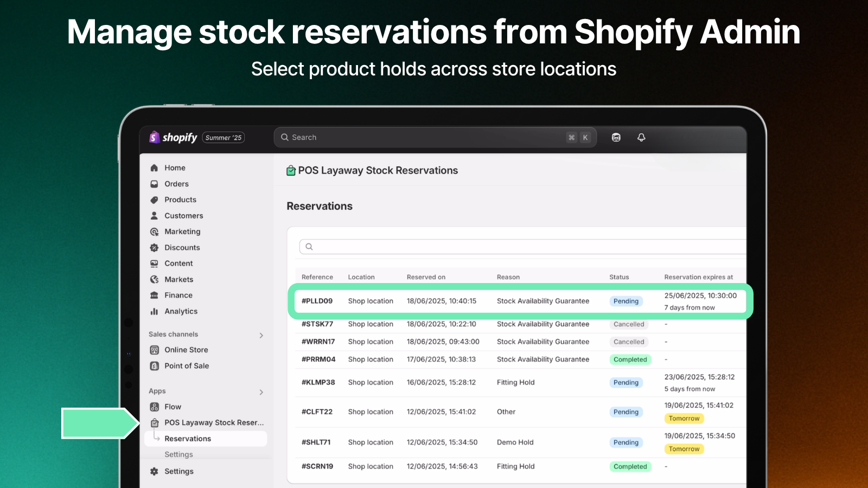Click the Analytics bar chart icon
This screenshot has height=488, width=868.
coord(154,311)
